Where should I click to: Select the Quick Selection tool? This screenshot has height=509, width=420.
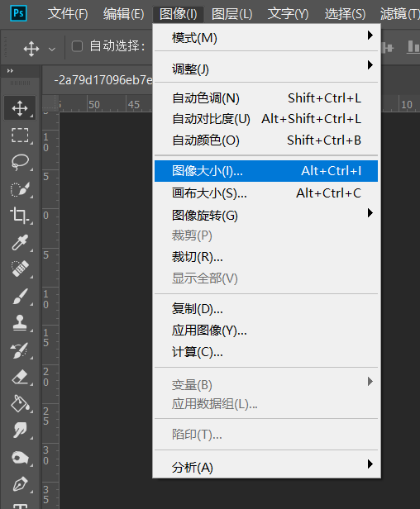(20, 188)
